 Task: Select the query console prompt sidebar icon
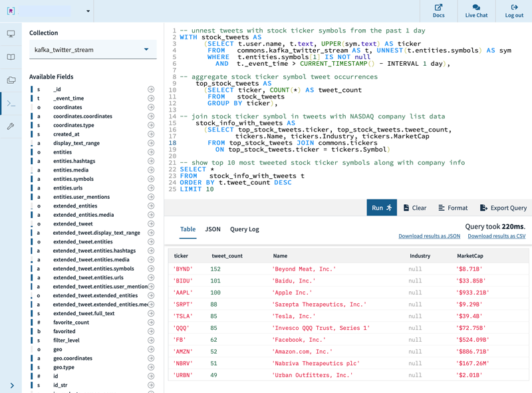coord(11,103)
